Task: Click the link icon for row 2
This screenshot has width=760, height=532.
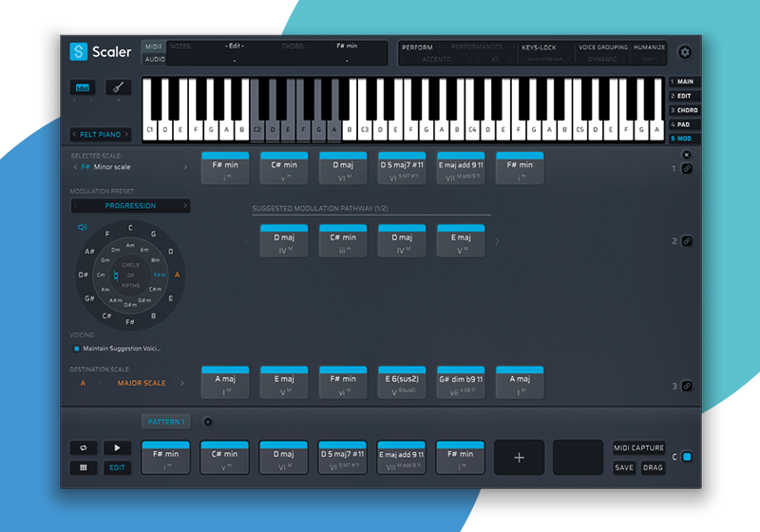Action: (x=687, y=240)
